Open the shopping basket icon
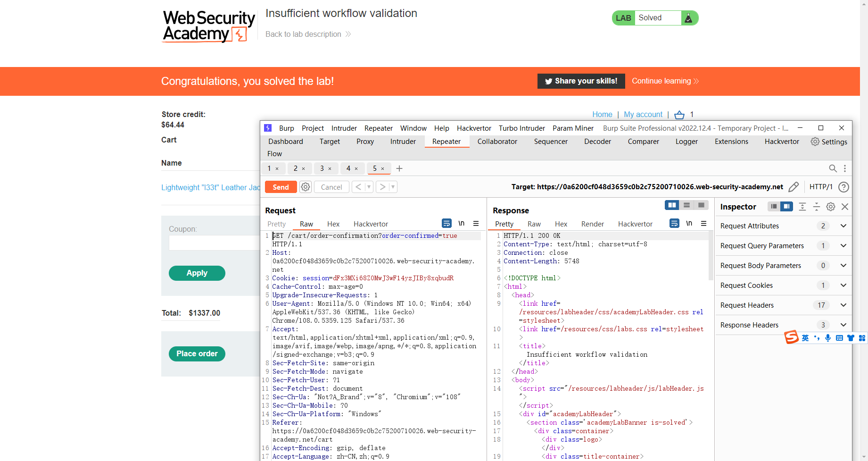Viewport: 868px width, 461px height. point(679,115)
